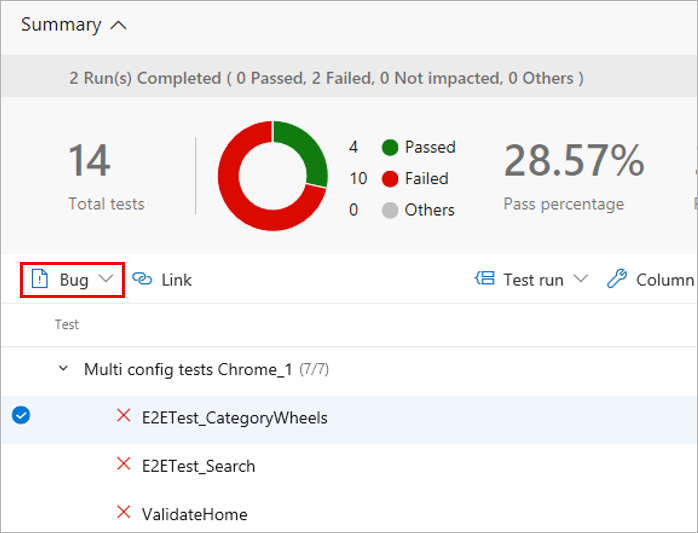Open the Bug dropdown menu
Screen dimensions: 698x533
tap(72, 280)
